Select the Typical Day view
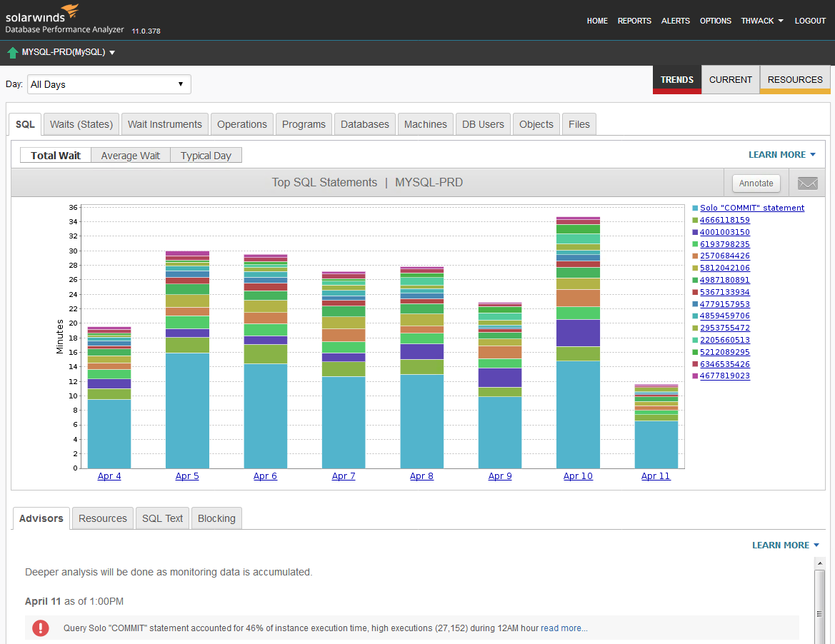Screen dimensions: 835x644 [x=206, y=156]
